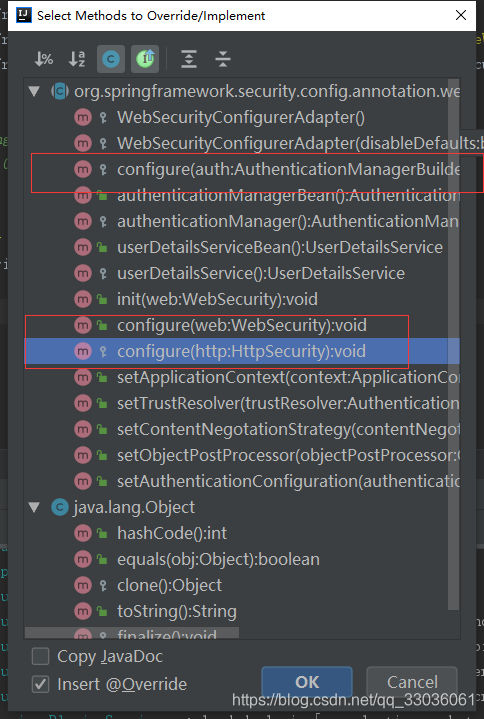Enable the Copy JavaDoc checkbox
Viewport: 484px width, 719px height.
click(x=40, y=656)
